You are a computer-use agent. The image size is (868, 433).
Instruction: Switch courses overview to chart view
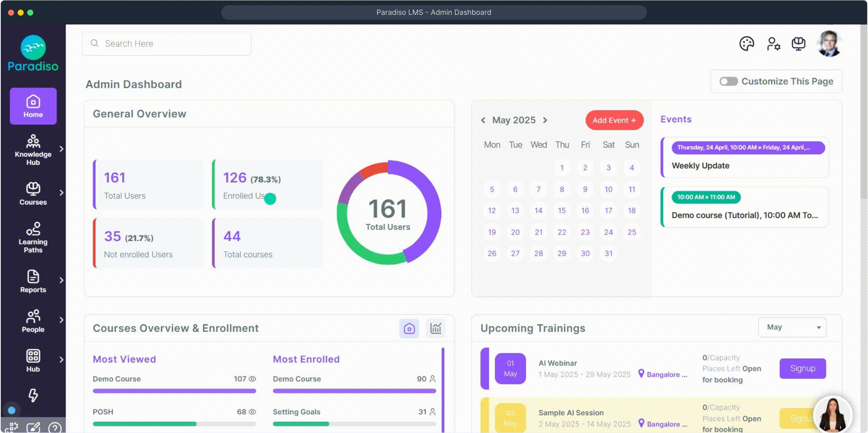point(436,328)
